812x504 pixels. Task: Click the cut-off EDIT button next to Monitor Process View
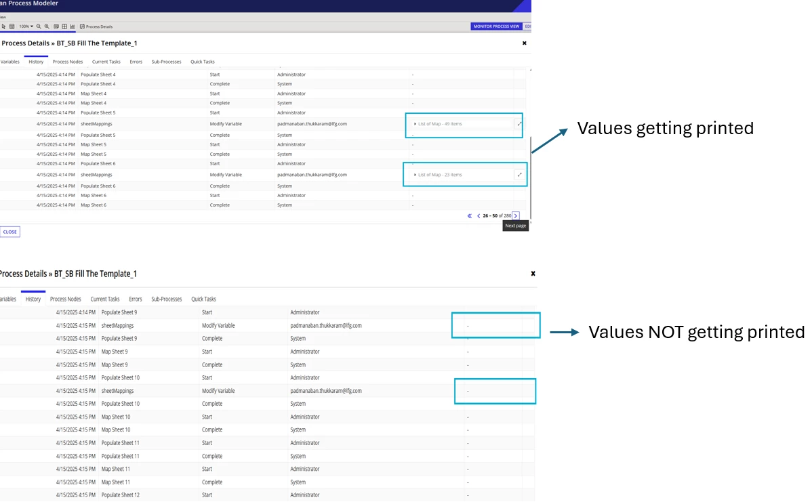pyautogui.click(x=527, y=26)
